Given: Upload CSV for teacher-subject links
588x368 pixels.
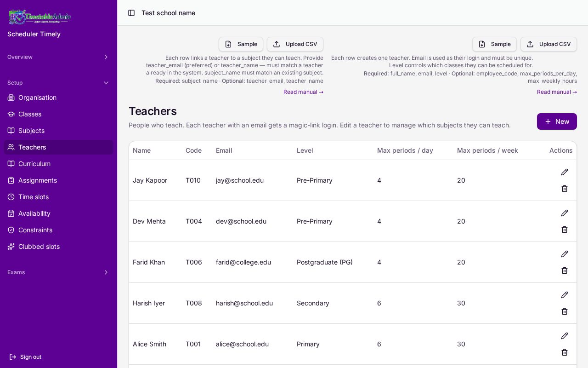Looking at the screenshot, I should [295, 44].
